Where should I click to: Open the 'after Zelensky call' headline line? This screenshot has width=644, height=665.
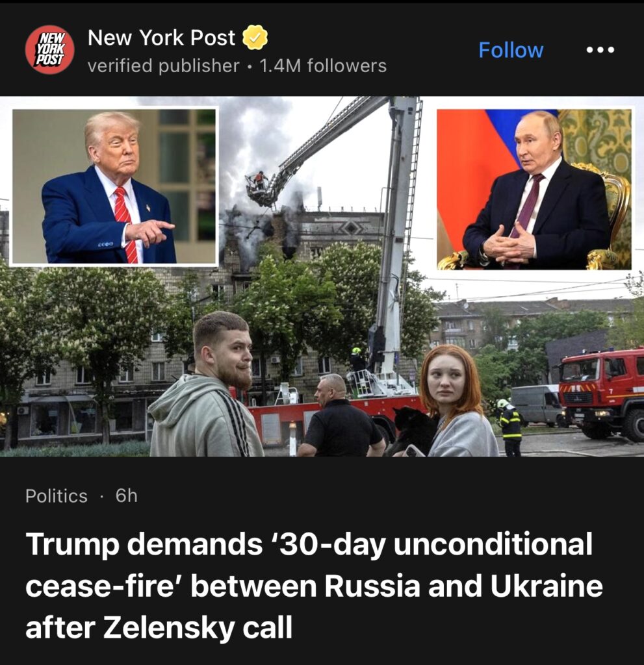[x=159, y=627]
